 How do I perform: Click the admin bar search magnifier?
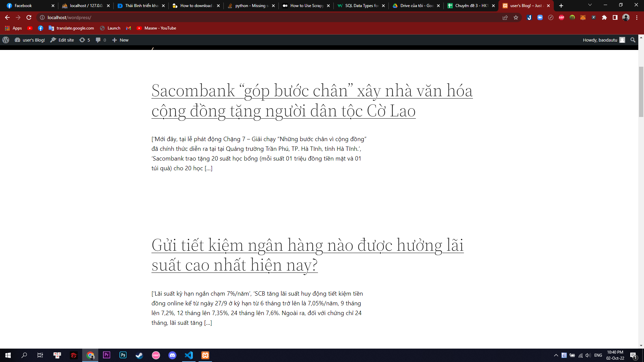pos(633,40)
